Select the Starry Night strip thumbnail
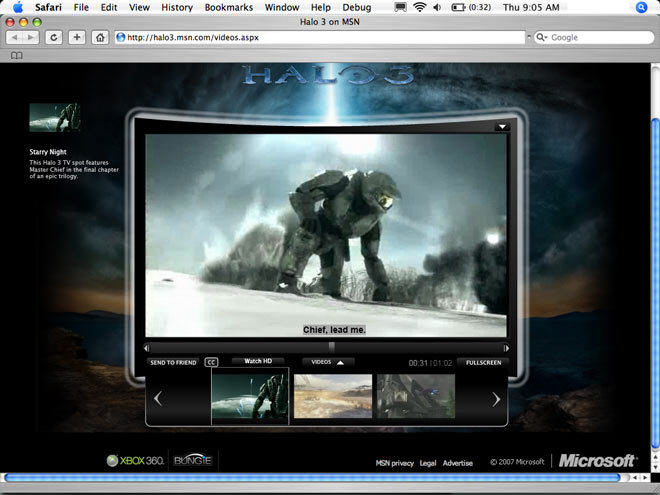Screen dimensions: 660x495 [x=250, y=396]
